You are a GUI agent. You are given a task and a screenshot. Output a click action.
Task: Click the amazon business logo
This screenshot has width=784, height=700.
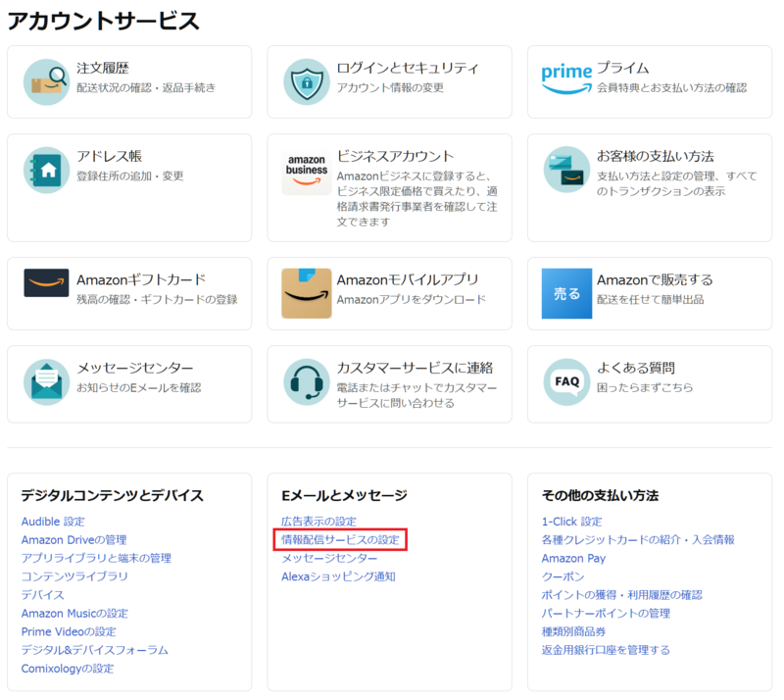[307, 172]
